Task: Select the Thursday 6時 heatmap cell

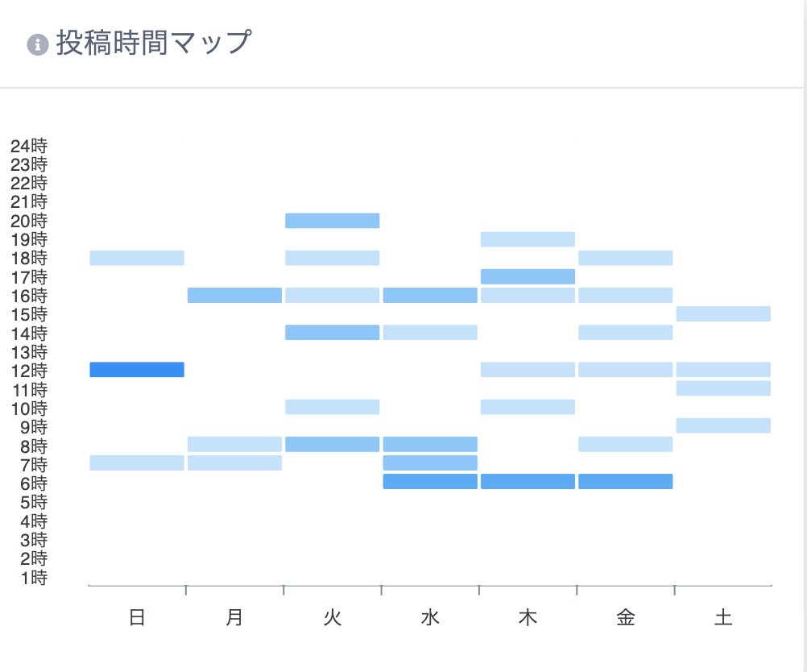Action: (x=528, y=482)
